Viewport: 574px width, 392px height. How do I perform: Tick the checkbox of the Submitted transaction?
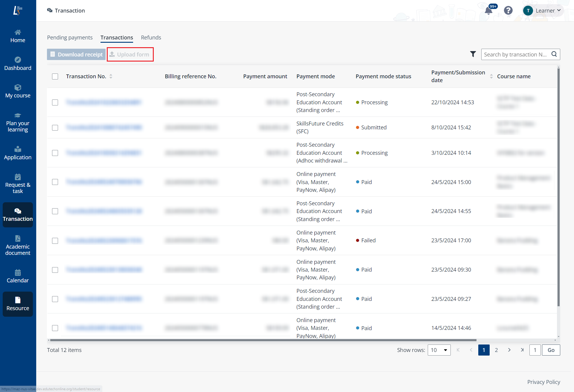coord(55,128)
